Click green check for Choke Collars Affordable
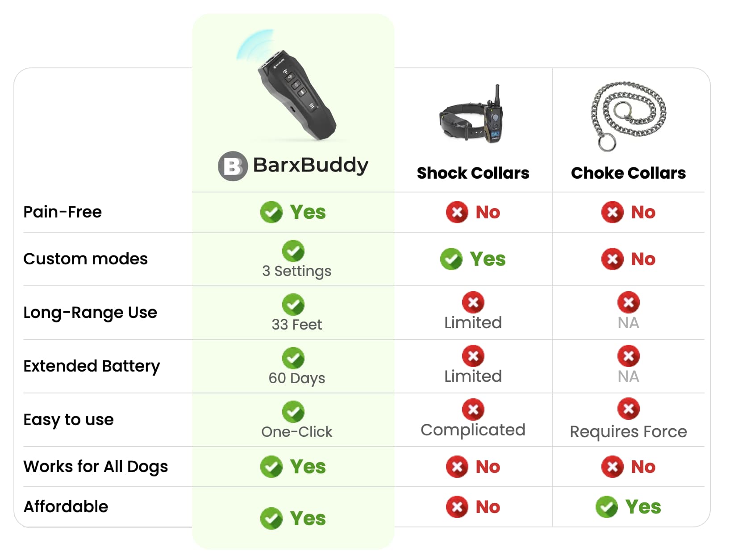This screenshot has height=560, width=734. 607,507
